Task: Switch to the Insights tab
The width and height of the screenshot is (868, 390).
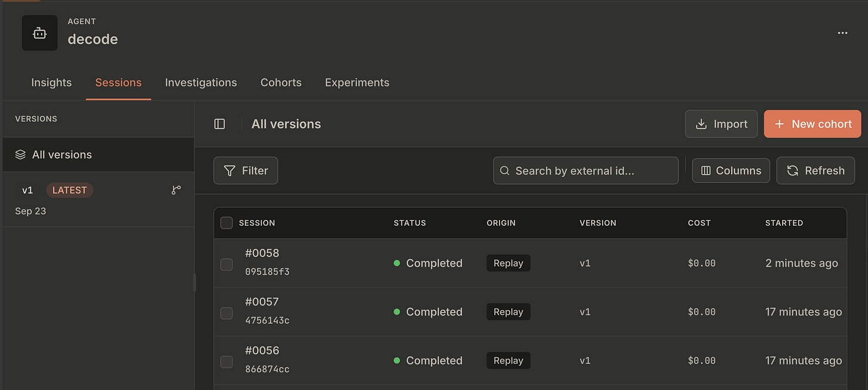Action: coord(51,83)
